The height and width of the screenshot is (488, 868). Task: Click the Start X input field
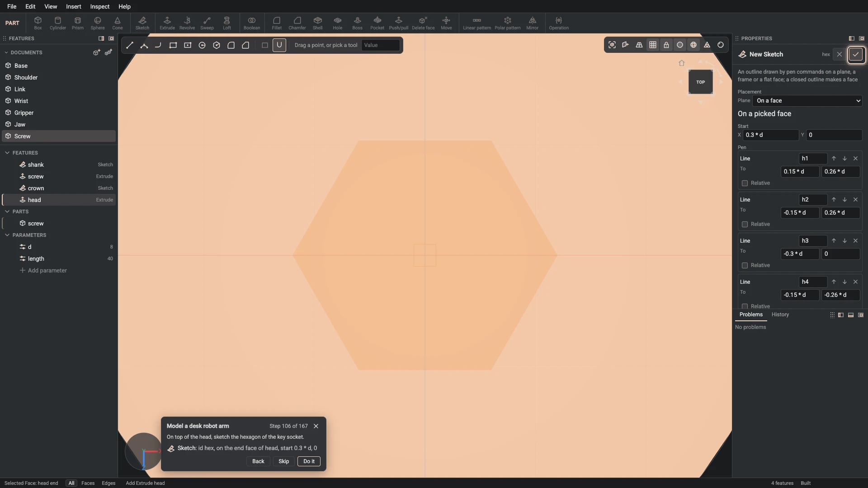(770, 135)
